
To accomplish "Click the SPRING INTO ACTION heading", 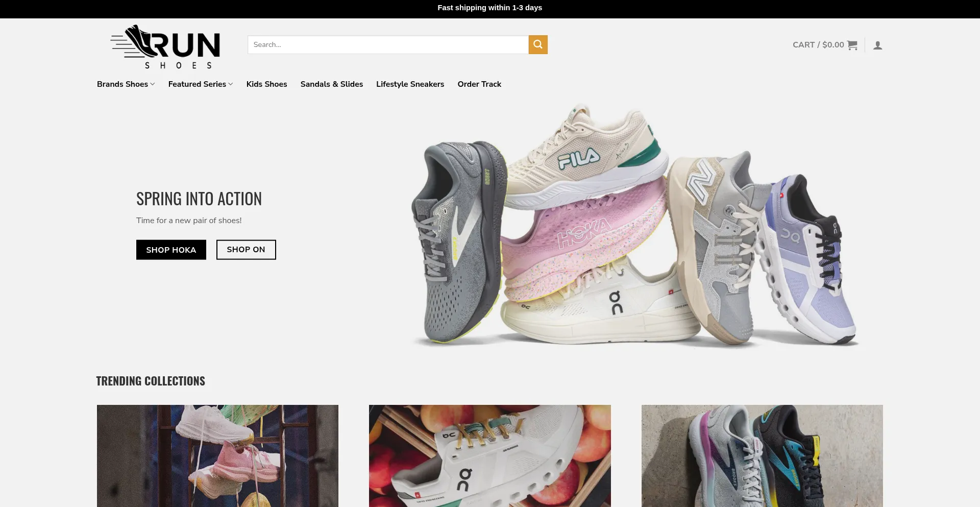I will (x=199, y=199).
